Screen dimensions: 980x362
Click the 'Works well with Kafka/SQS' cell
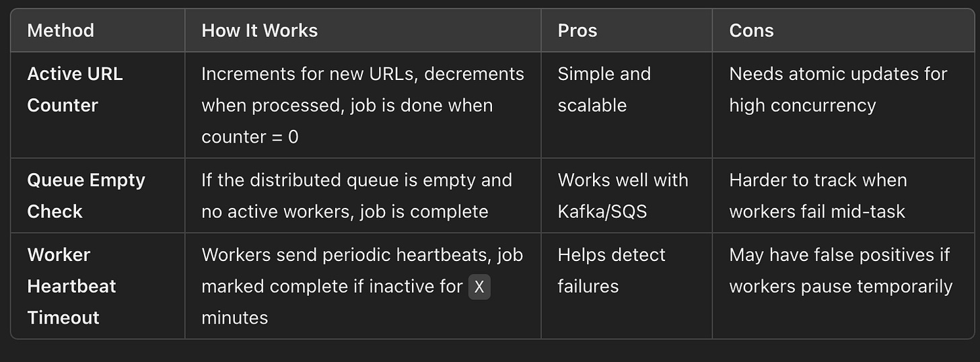(627, 196)
